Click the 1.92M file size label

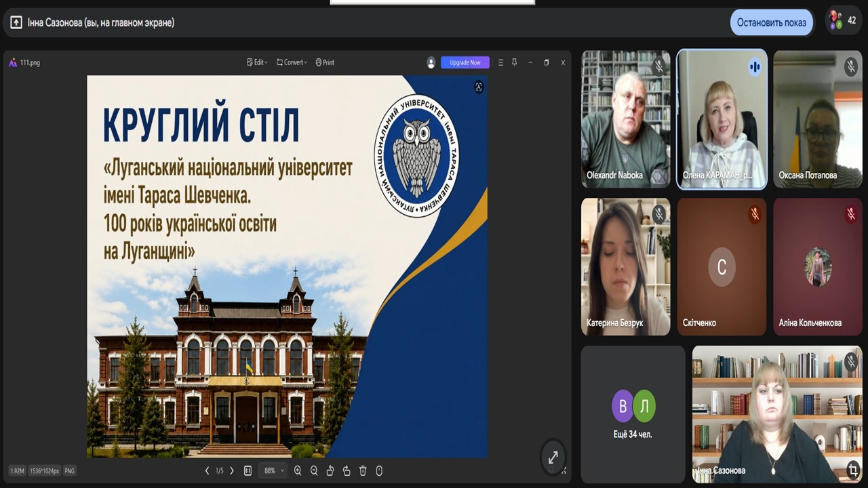pos(18,470)
